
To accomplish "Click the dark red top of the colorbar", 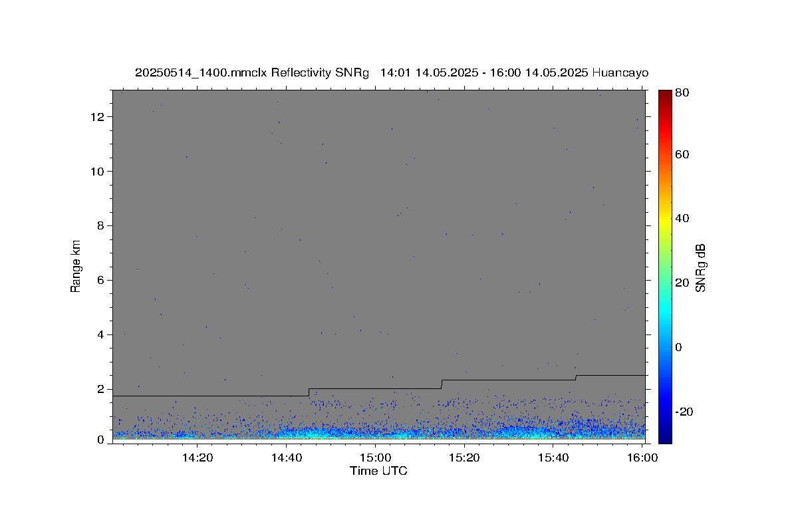I will click(x=665, y=94).
